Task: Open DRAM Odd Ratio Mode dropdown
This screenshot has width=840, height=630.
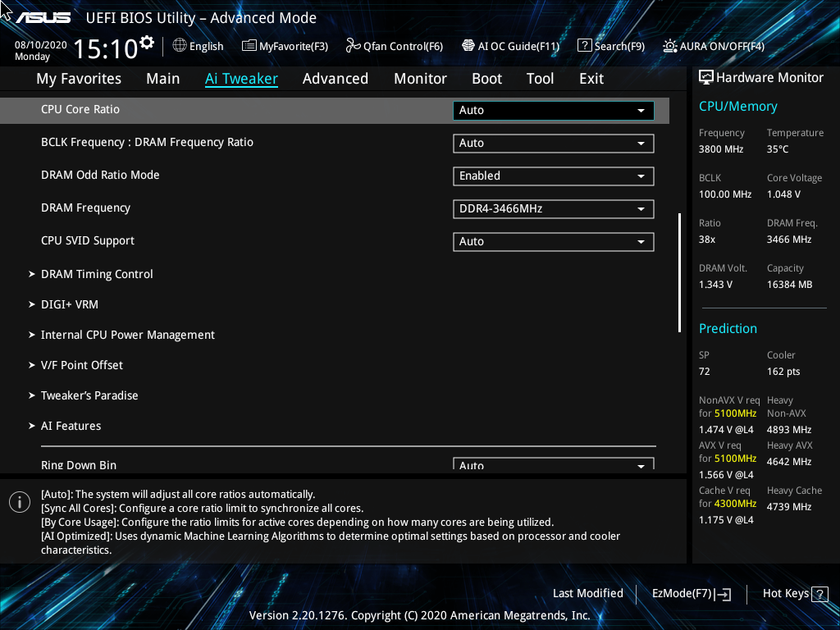Action: tap(554, 176)
